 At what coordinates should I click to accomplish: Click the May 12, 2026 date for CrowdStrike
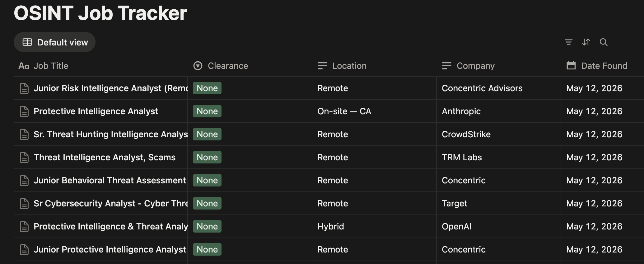click(x=594, y=134)
